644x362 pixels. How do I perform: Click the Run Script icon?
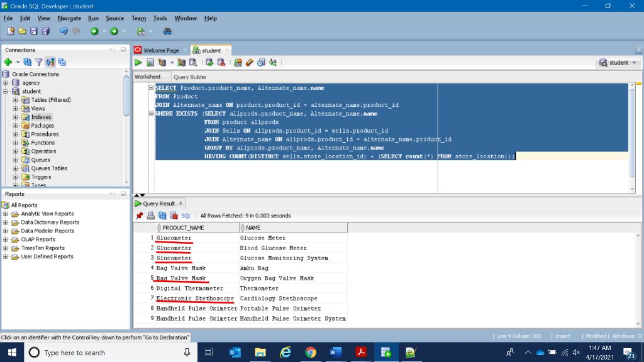click(150, 62)
